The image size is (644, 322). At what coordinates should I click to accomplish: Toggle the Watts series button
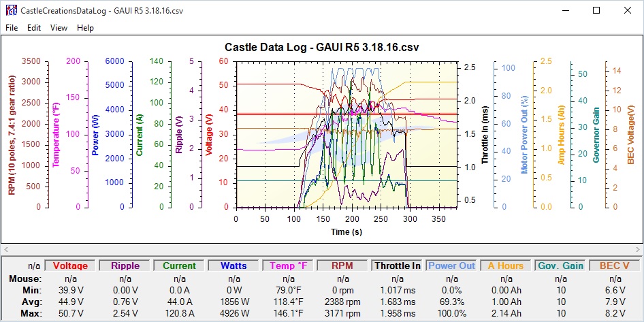point(233,265)
